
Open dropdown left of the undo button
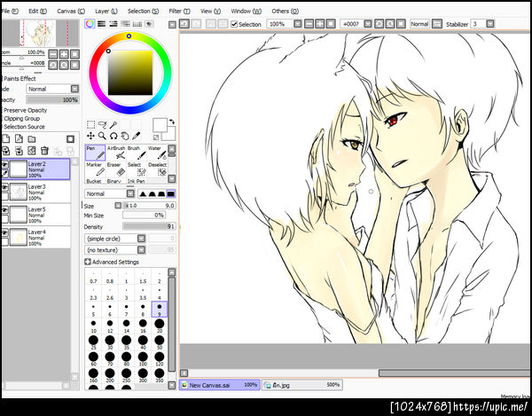(172, 25)
